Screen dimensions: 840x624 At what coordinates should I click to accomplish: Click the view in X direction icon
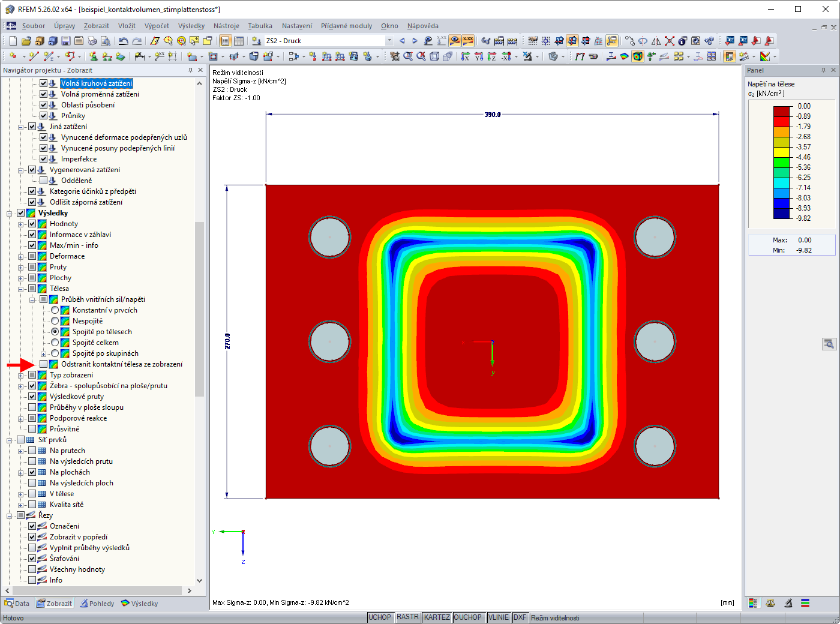(466, 56)
